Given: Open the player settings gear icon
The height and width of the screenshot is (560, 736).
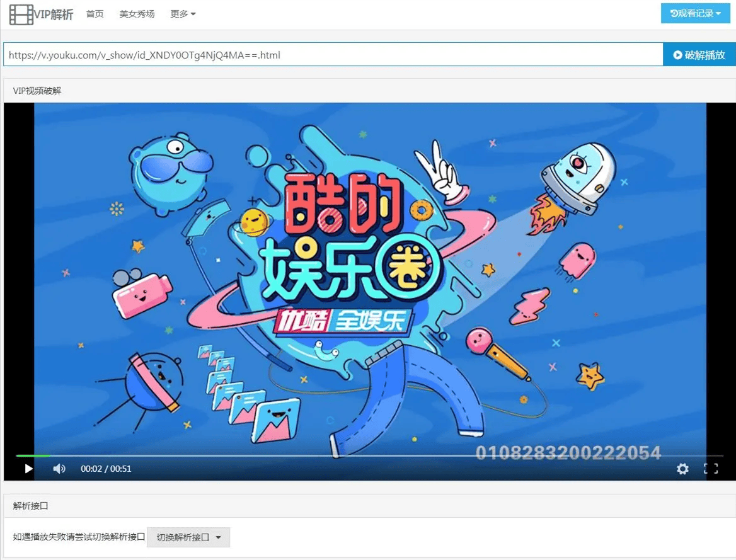Looking at the screenshot, I should tap(682, 469).
